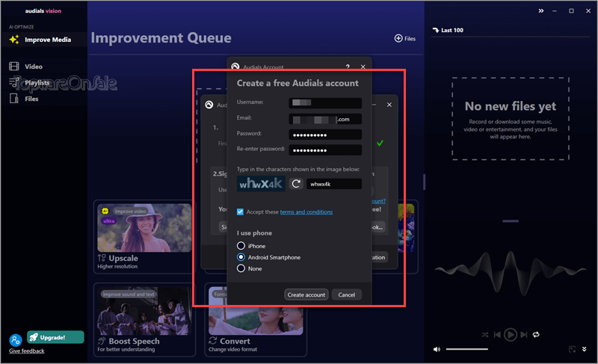Click the Upscale resolution icon

tap(102, 258)
